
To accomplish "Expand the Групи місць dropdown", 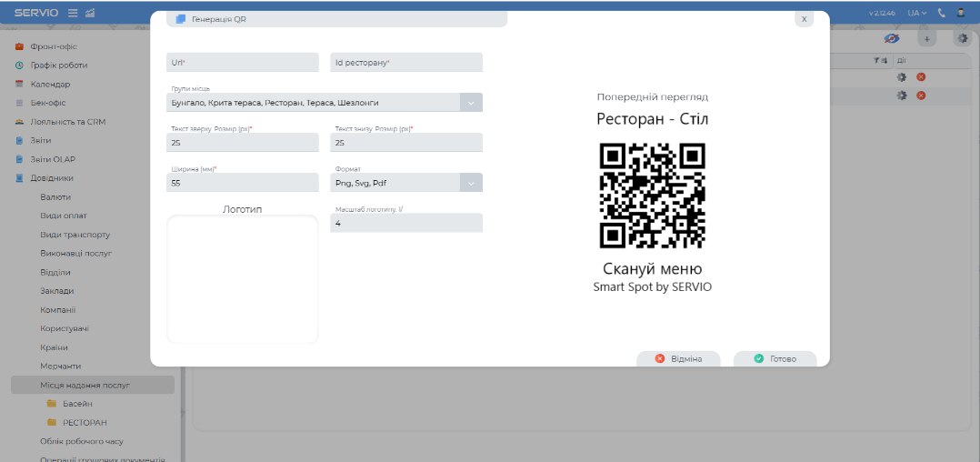I will tap(471, 103).
